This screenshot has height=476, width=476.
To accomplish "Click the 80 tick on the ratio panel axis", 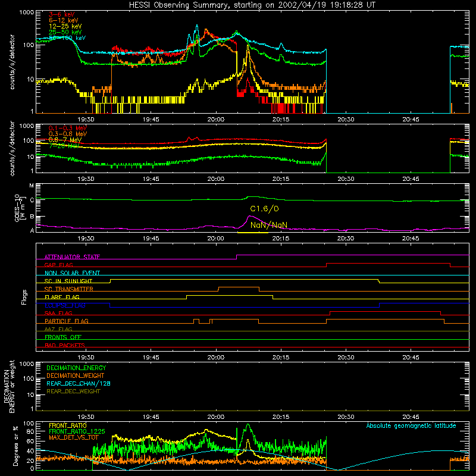I will tap(31, 431).
